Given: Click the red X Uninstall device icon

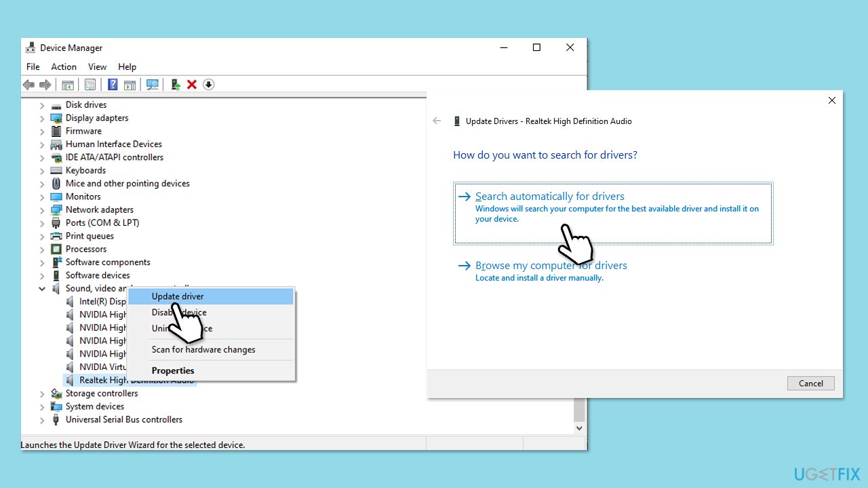Looking at the screenshot, I should coord(192,85).
